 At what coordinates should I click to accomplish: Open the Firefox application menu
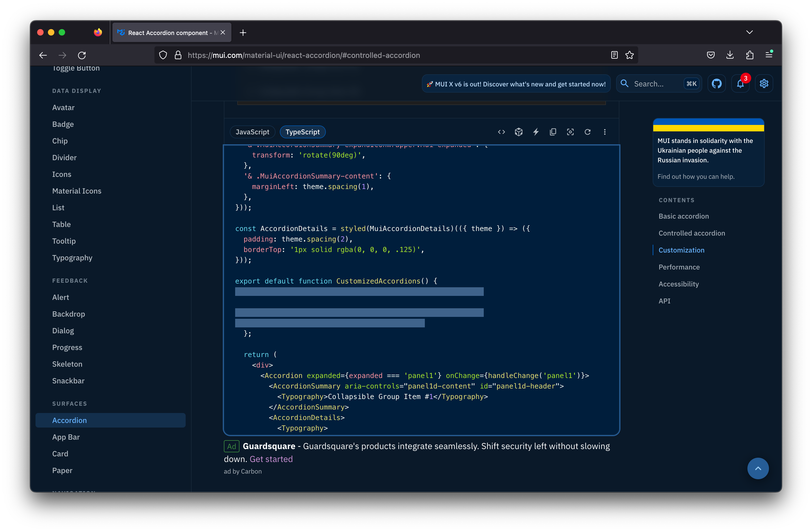pyautogui.click(x=769, y=55)
